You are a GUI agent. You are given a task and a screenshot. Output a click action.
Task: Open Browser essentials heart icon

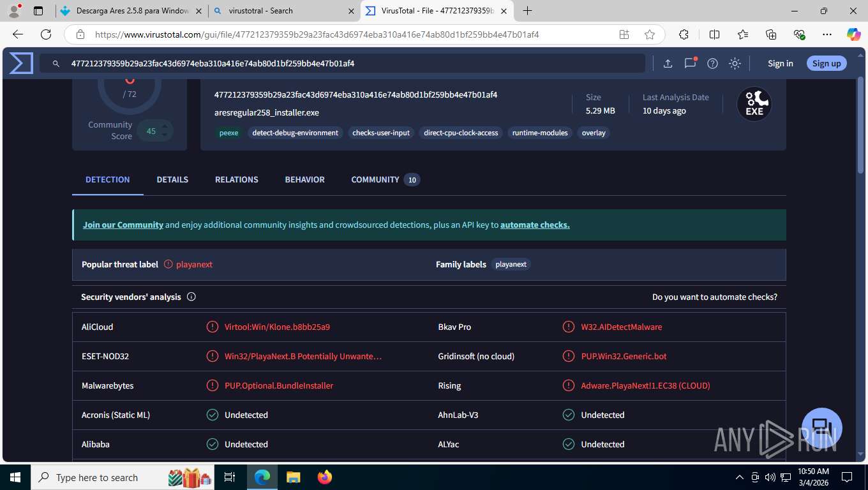pos(799,34)
